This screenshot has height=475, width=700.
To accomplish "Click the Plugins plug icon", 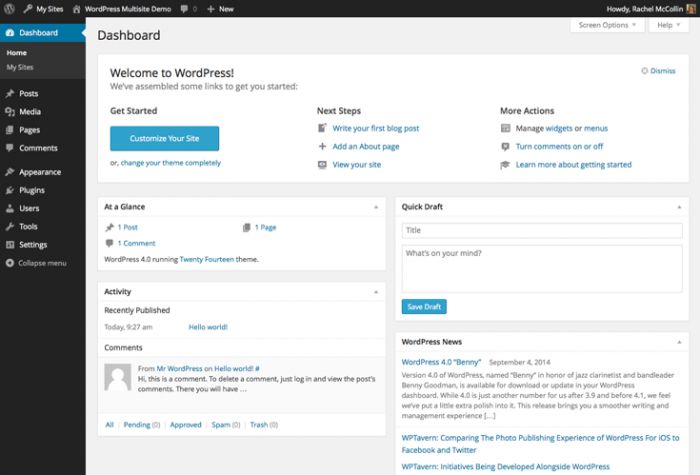I will pos(10,190).
